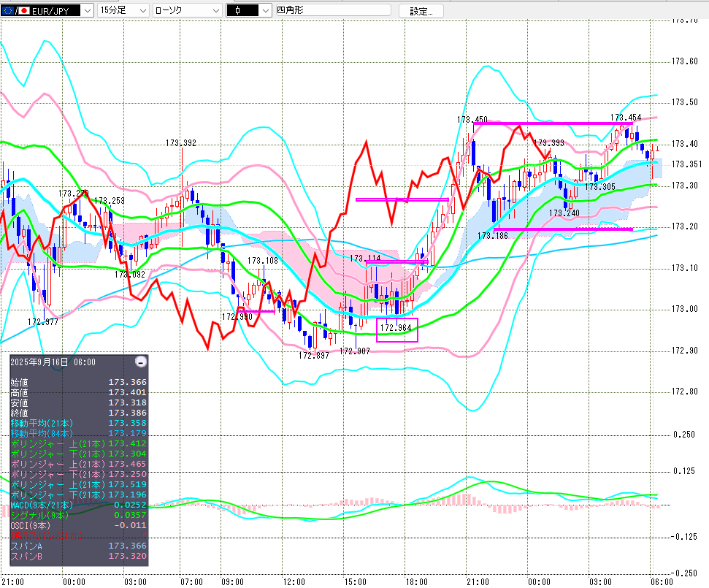The height and width of the screenshot is (588, 709).
Task: Click the 09:00 time axis label
Action: coord(232,581)
